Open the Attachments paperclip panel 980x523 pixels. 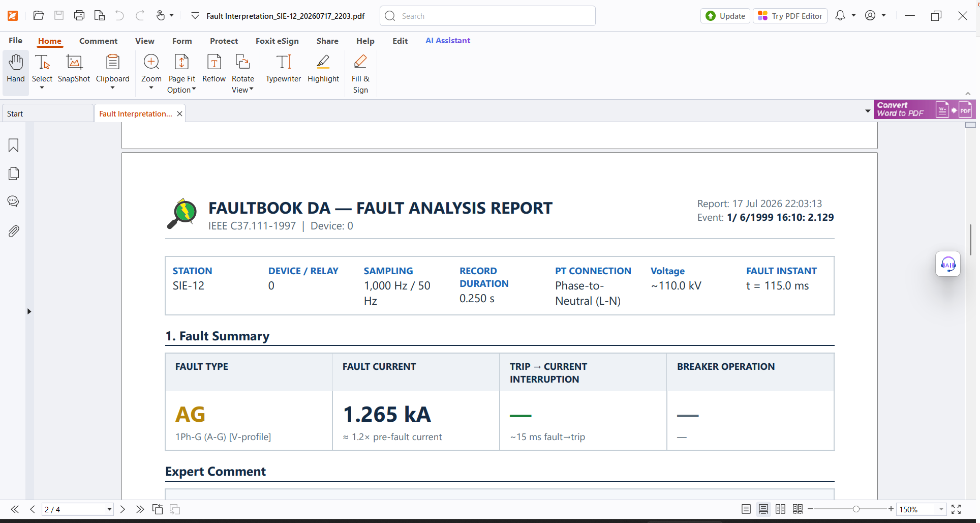coord(14,231)
